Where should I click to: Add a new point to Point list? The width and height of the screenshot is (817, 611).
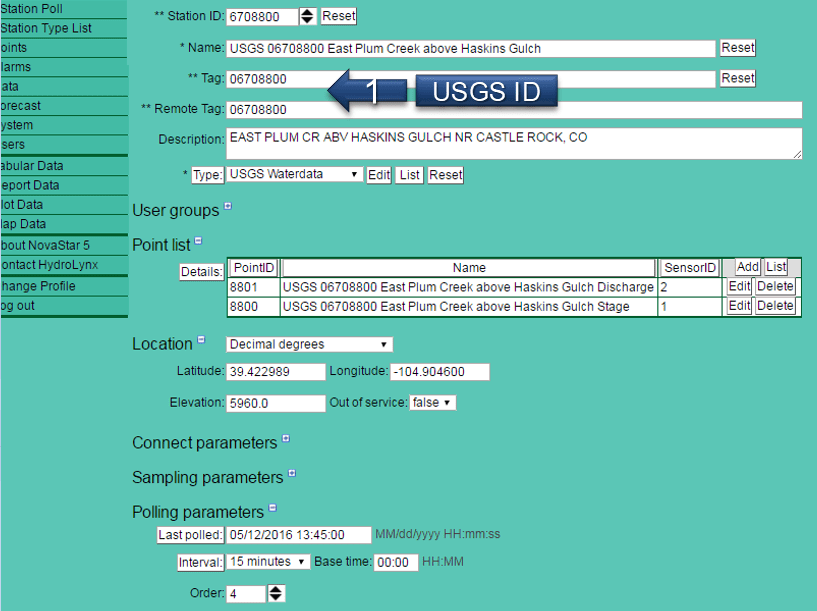point(747,266)
